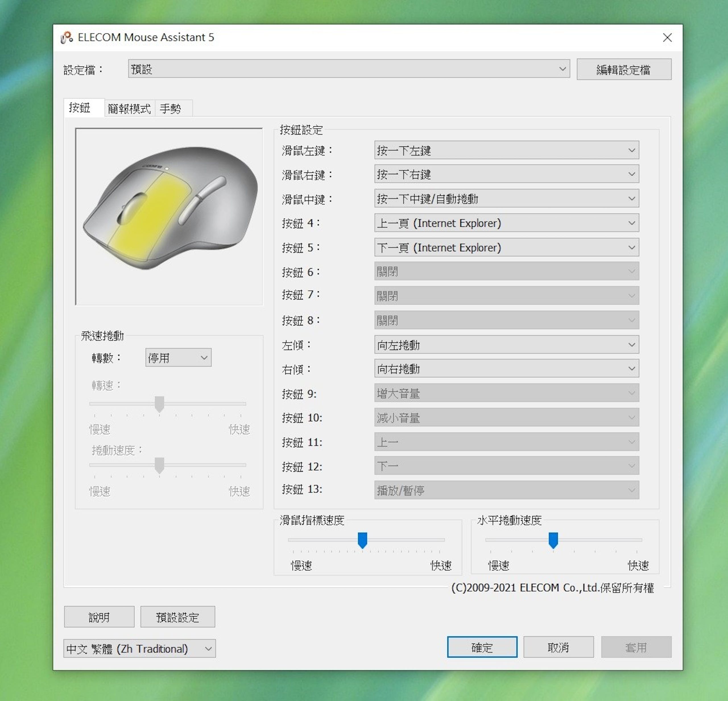Click the 說明 help button
The height and width of the screenshot is (701, 728).
[x=99, y=617]
